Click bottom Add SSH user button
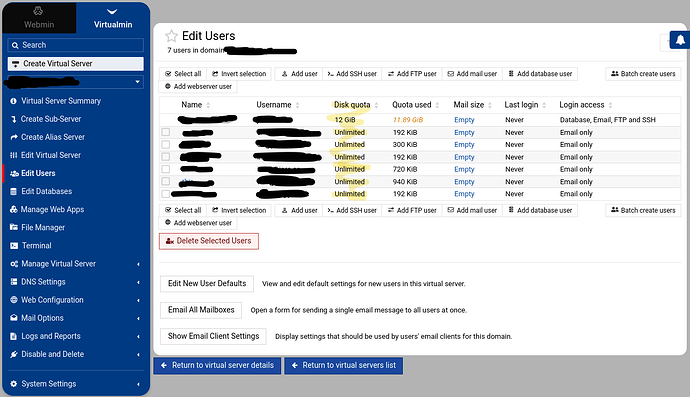 352,210
